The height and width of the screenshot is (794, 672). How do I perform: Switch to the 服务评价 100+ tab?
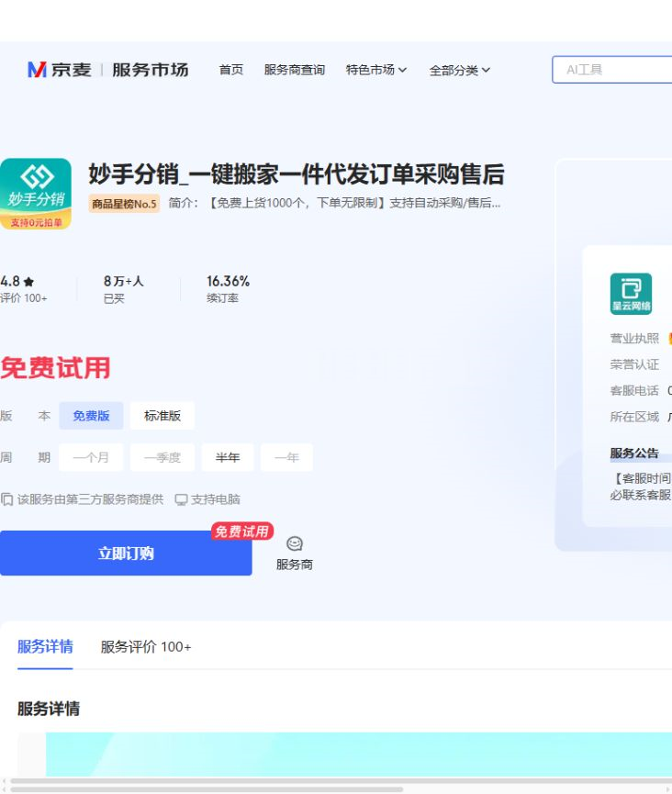click(x=146, y=646)
